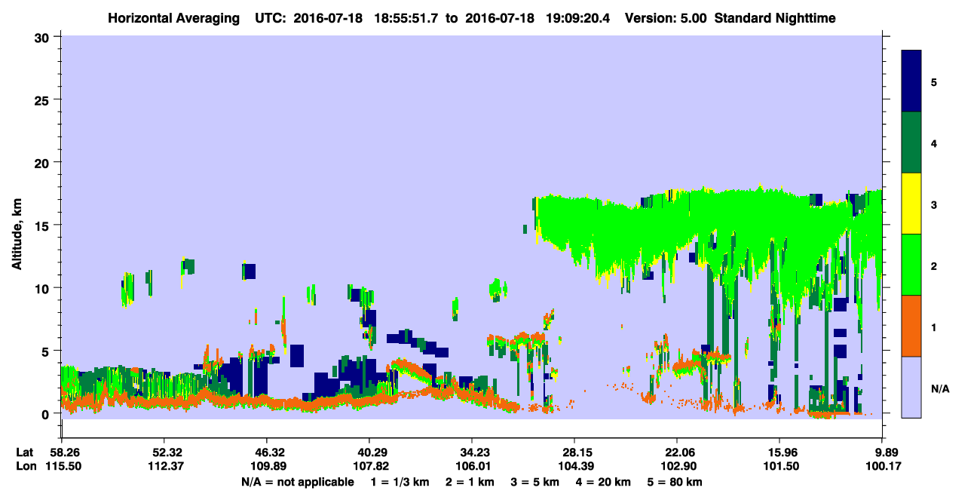980x503 pixels.
Task: Click the 'Lon' row label
Action: point(26,467)
